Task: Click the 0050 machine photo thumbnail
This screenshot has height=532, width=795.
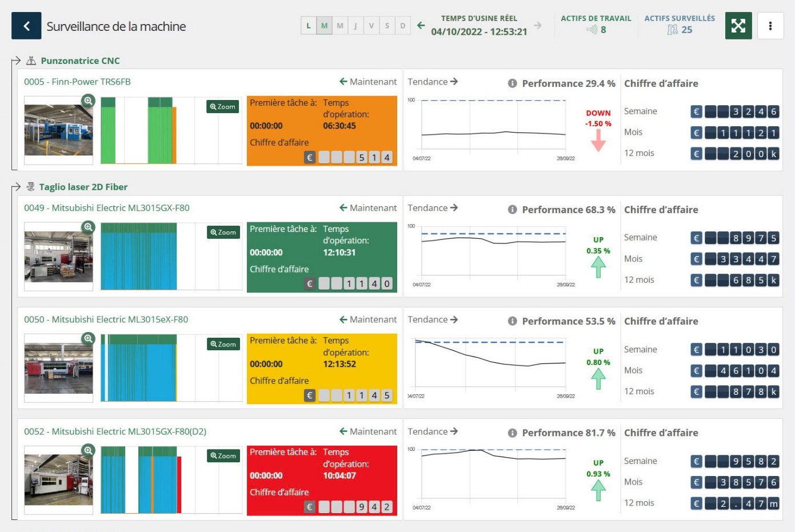Action: point(58,367)
